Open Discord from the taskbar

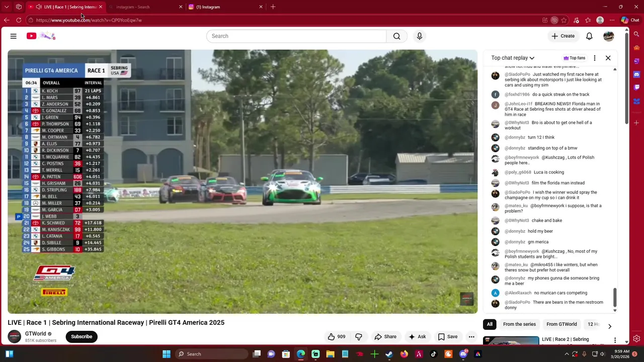coord(463,354)
